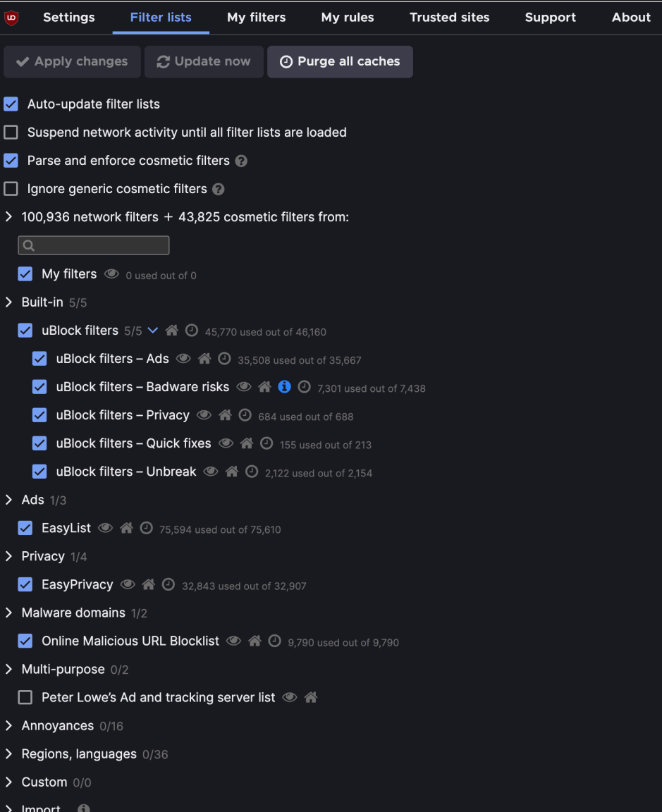Click the home icon next to EasyList

coord(126,528)
